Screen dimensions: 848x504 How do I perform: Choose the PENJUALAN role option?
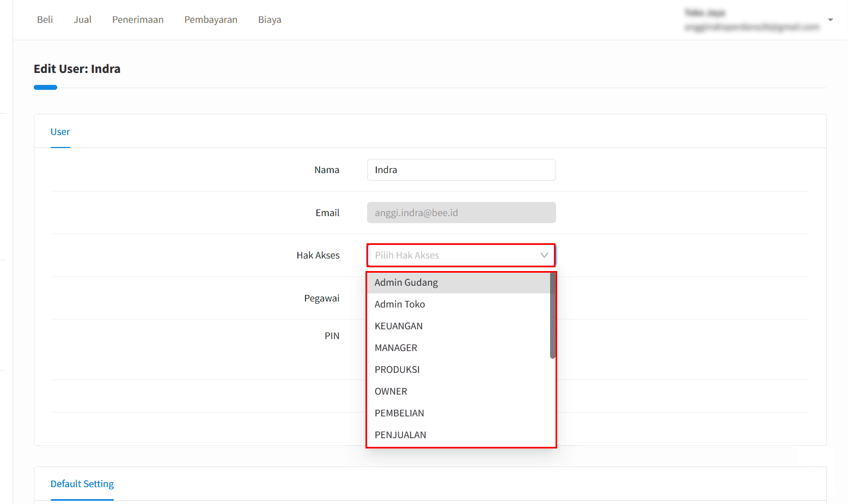tap(400, 435)
